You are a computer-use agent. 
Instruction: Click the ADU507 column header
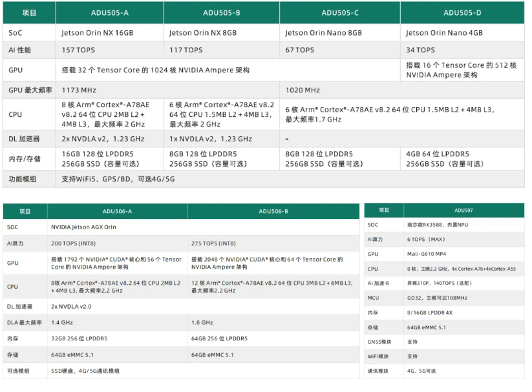point(464,211)
